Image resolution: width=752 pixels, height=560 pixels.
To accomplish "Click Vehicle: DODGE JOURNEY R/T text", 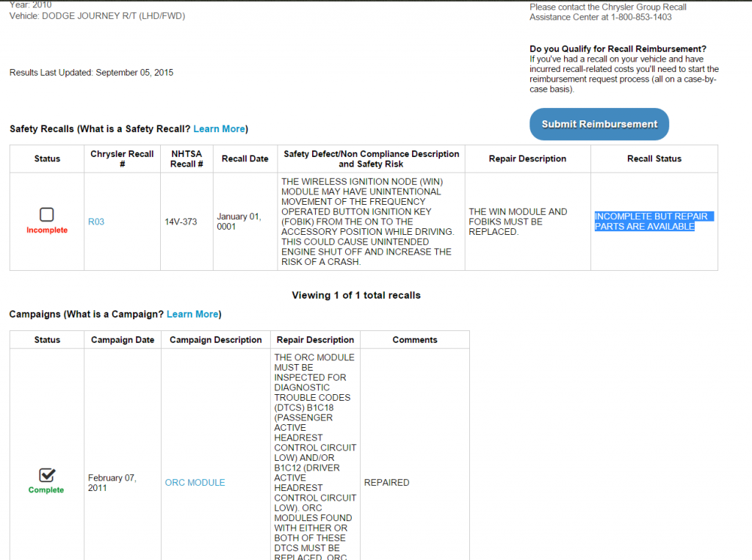I will pos(97,16).
